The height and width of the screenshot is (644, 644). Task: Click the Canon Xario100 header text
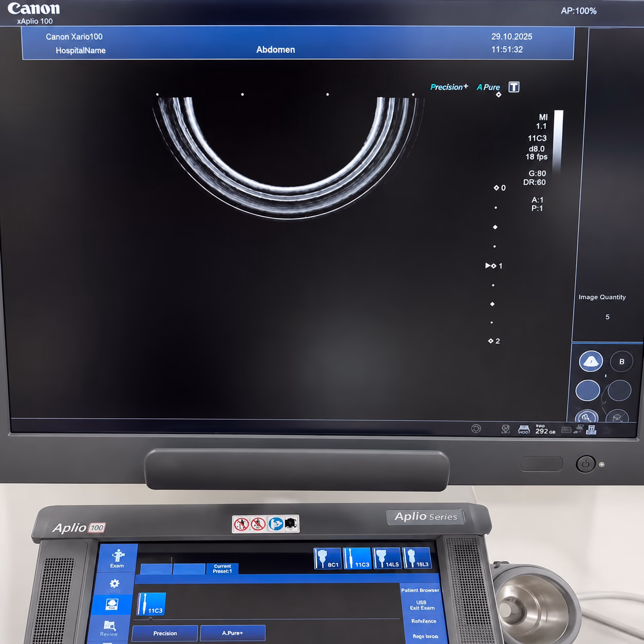coord(74,37)
